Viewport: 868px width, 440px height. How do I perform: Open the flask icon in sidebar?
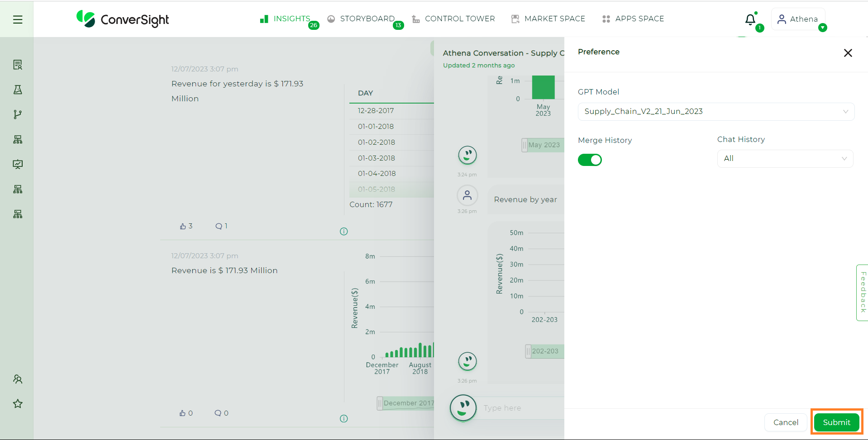(18, 90)
